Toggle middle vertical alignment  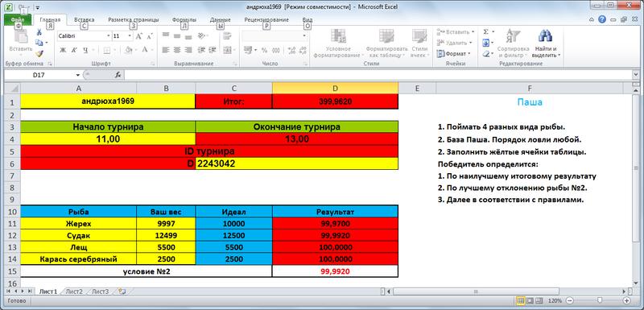coord(177,35)
